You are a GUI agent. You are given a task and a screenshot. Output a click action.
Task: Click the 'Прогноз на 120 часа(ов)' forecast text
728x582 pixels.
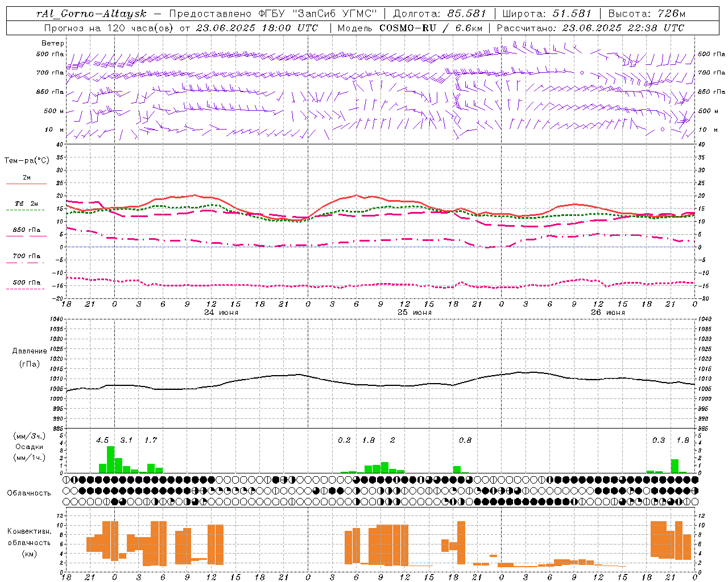(x=109, y=27)
